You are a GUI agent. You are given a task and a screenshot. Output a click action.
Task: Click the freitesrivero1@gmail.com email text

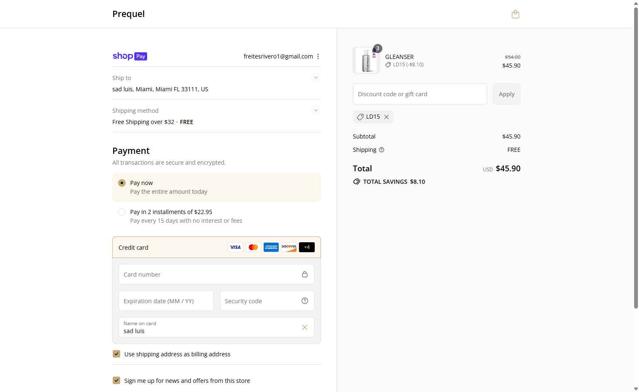point(278,56)
